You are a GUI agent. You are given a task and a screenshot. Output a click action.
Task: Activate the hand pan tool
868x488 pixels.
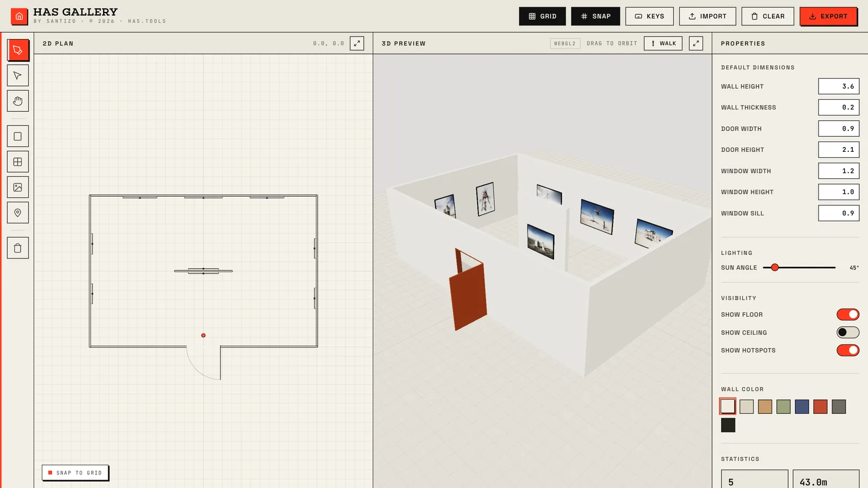point(18,101)
